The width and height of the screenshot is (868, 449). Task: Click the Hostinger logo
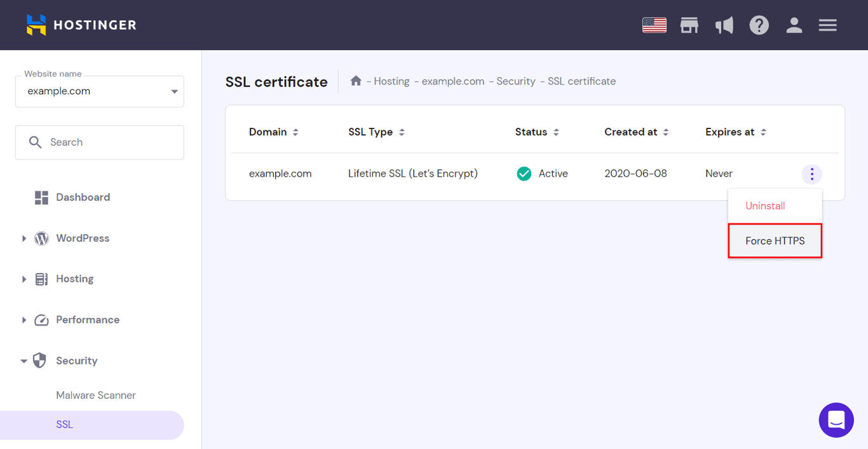coord(80,25)
